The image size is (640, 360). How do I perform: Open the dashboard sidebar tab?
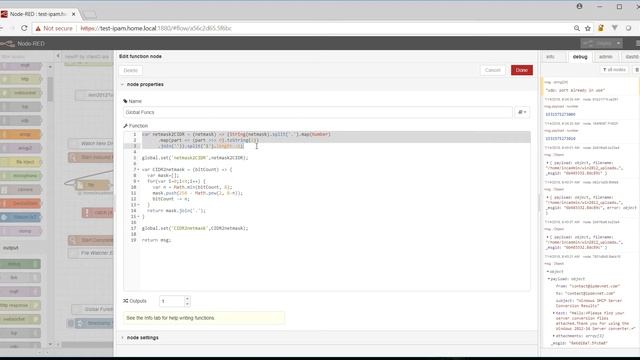pos(631,57)
